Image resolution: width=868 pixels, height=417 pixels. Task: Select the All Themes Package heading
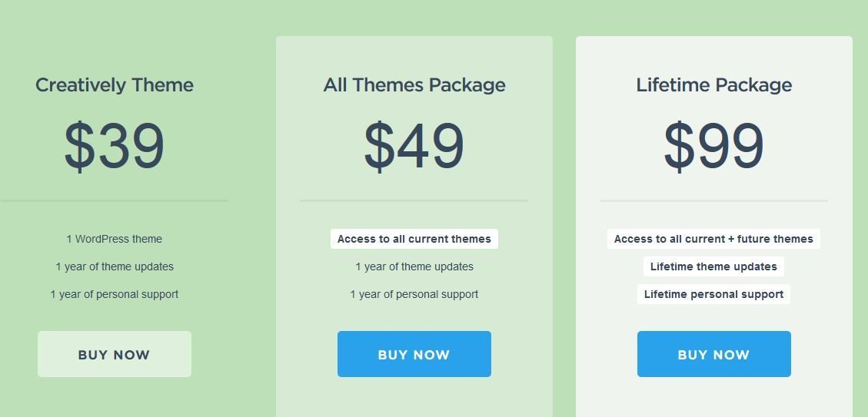pyautogui.click(x=414, y=85)
